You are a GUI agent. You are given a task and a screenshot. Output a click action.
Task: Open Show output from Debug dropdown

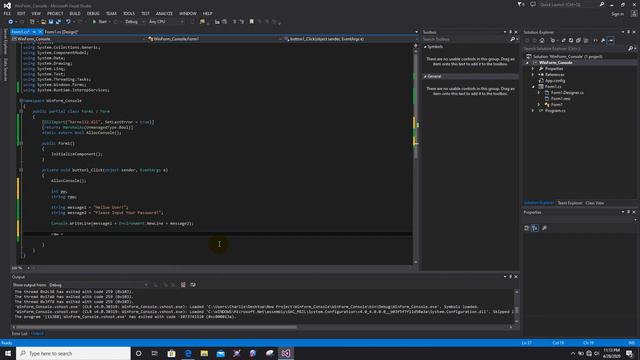[x=98, y=285]
